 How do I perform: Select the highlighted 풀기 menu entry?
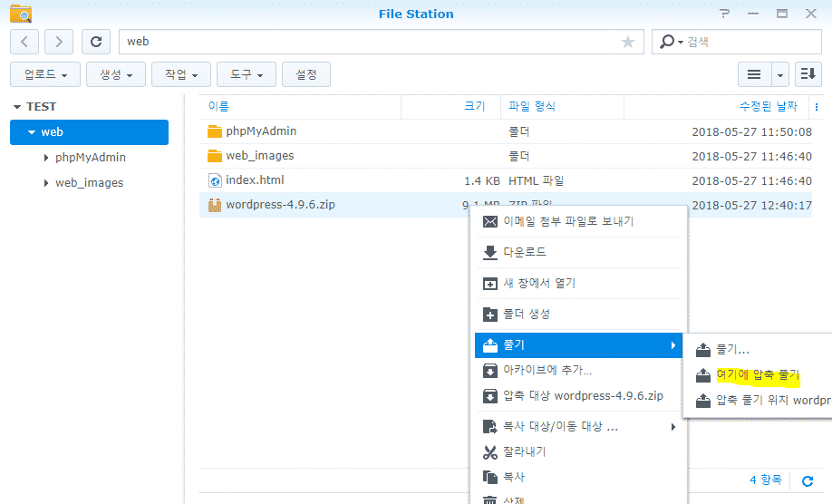point(578,344)
